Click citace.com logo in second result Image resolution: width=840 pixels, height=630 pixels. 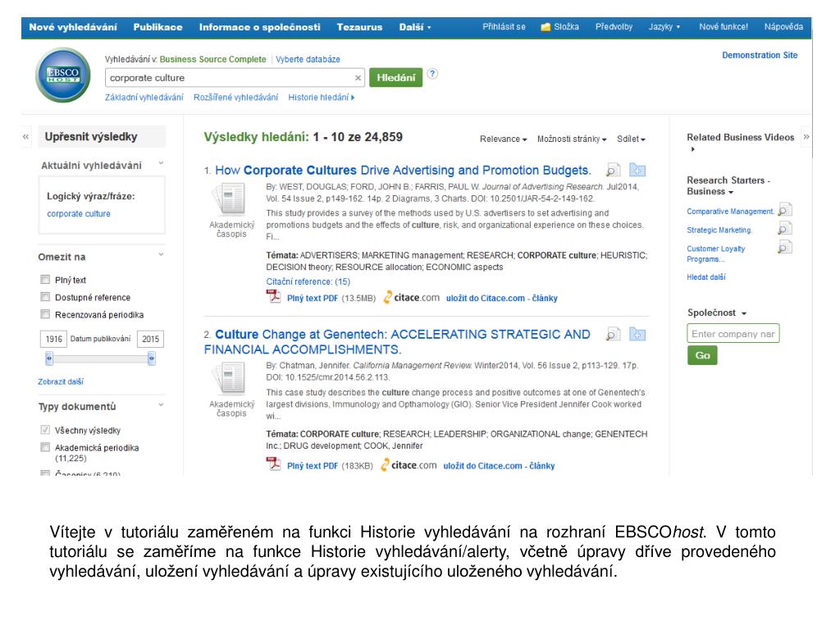[x=409, y=465]
